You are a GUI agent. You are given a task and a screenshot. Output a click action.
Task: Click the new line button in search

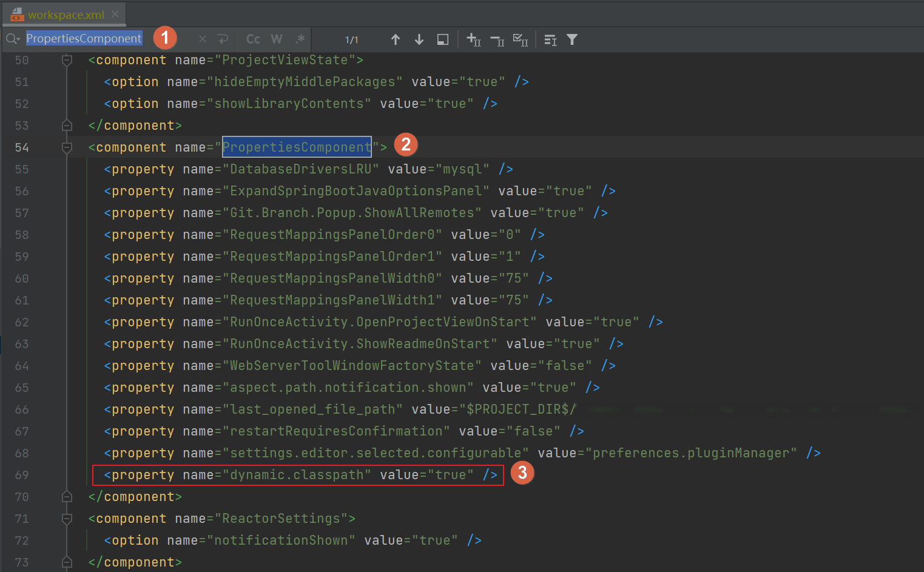tap(223, 39)
